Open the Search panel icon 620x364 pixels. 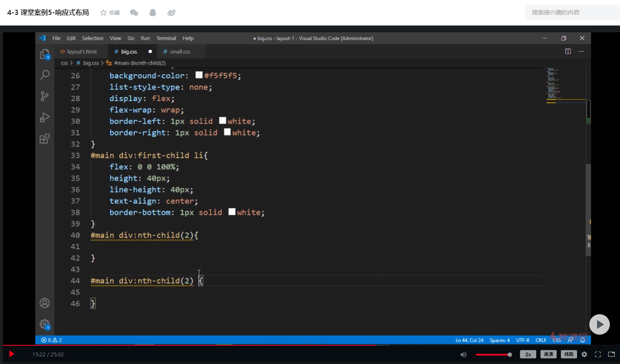click(x=45, y=75)
